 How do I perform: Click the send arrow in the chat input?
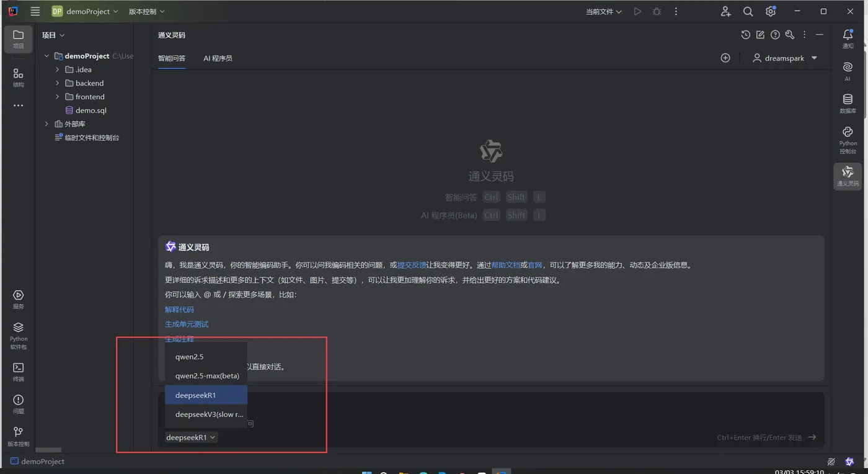[812, 437]
